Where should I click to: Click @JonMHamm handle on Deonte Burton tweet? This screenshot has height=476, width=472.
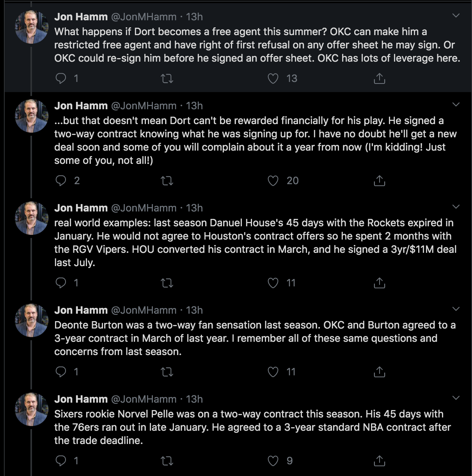(144, 310)
